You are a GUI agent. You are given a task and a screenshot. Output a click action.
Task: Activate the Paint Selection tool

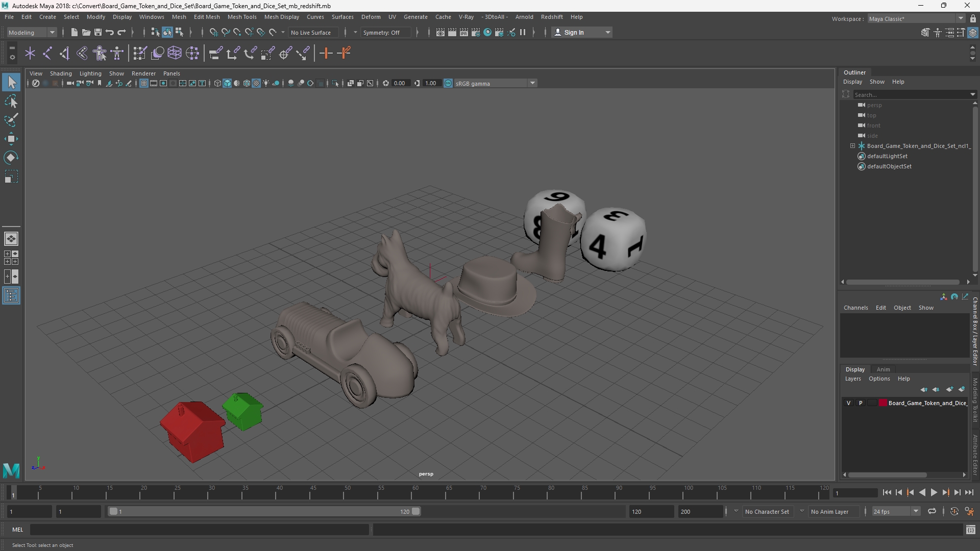[11, 120]
